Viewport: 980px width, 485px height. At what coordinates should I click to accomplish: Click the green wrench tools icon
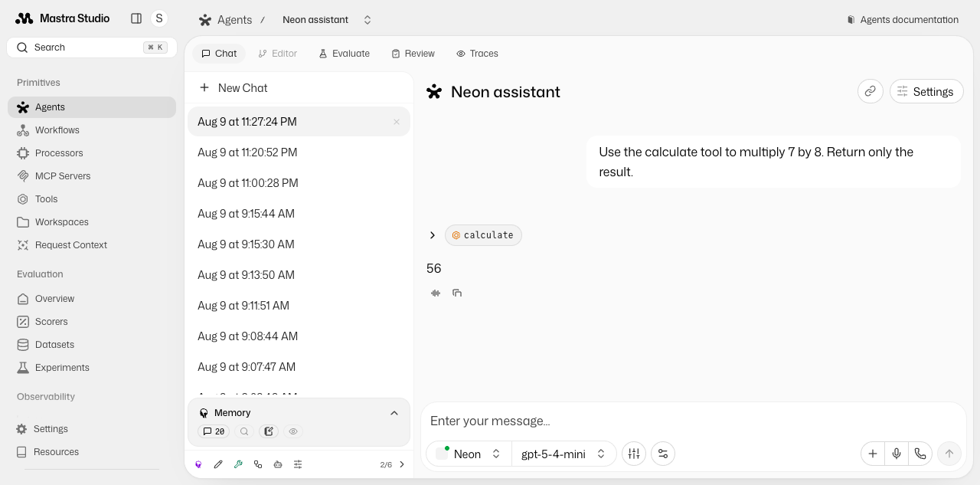[238, 464]
